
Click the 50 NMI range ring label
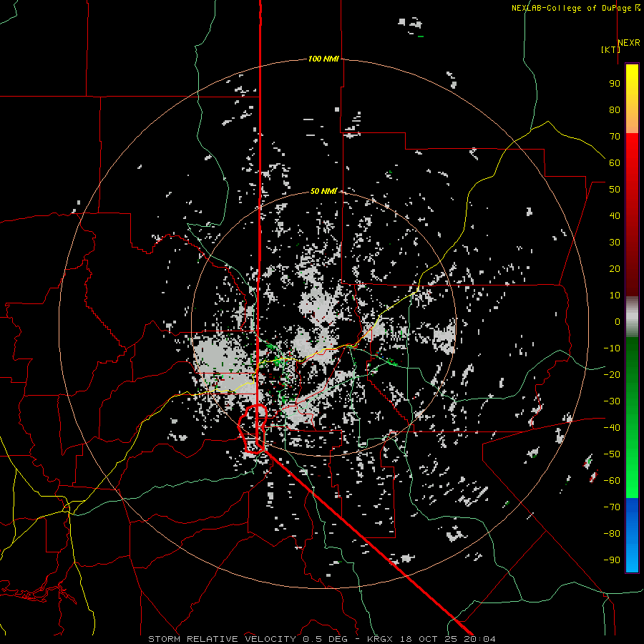click(x=323, y=191)
